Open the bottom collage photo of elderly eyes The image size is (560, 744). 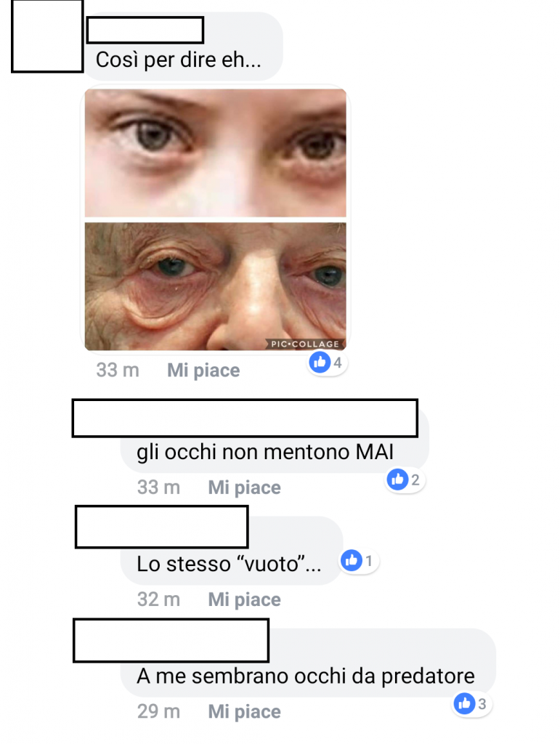(215, 286)
